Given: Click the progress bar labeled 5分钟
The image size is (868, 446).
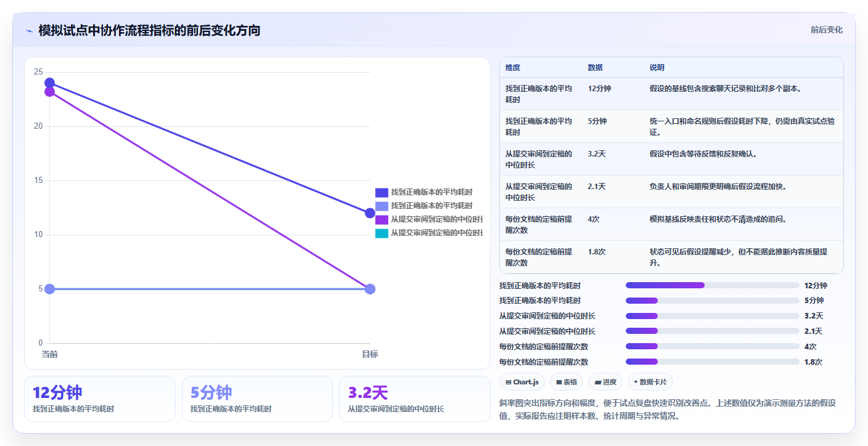Looking at the screenshot, I should (x=712, y=301).
